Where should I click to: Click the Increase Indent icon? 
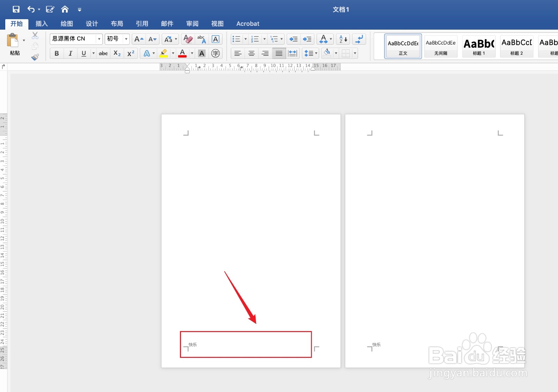tap(307, 39)
